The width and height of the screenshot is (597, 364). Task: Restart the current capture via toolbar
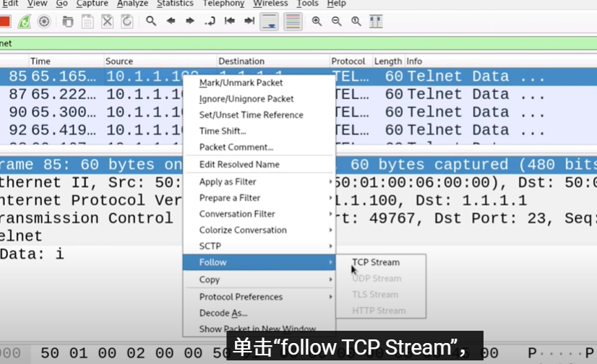coord(25,21)
